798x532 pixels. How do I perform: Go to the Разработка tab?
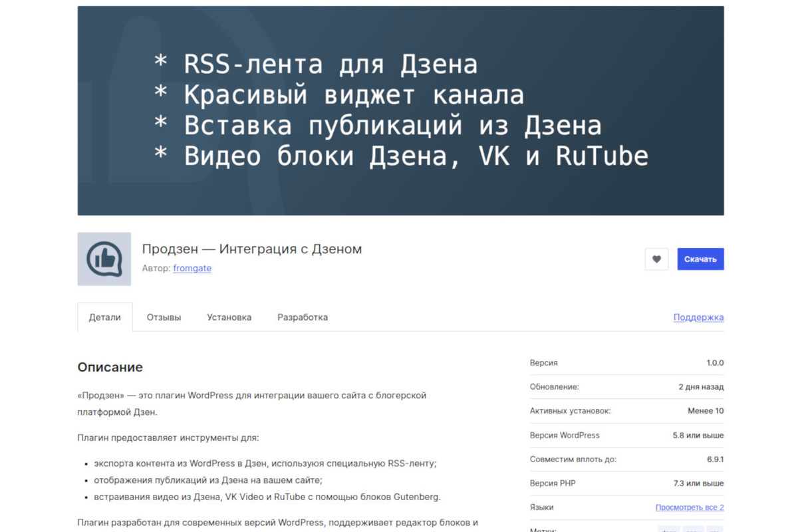pyautogui.click(x=303, y=317)
